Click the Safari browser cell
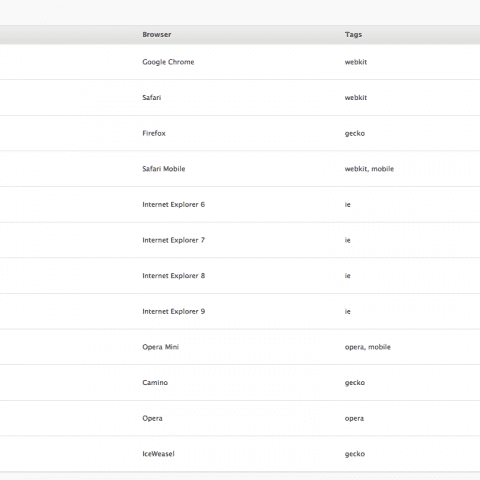Viewport: 480px width, 480px height. pos(152,98)
